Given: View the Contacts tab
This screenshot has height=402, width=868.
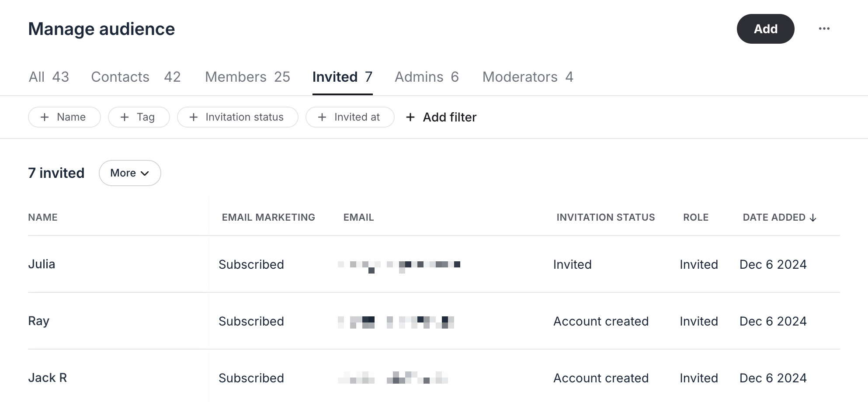Looking at the screenshot, I should tap(120, 77).
